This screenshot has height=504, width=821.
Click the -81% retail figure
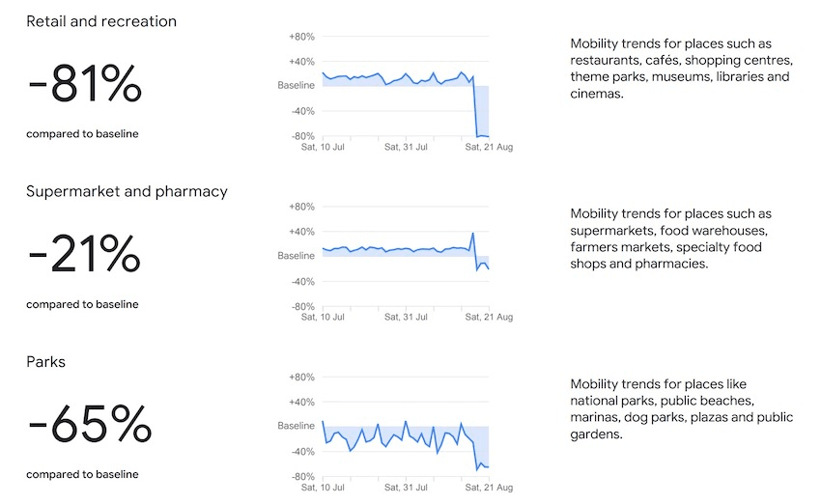coord(85,86)
